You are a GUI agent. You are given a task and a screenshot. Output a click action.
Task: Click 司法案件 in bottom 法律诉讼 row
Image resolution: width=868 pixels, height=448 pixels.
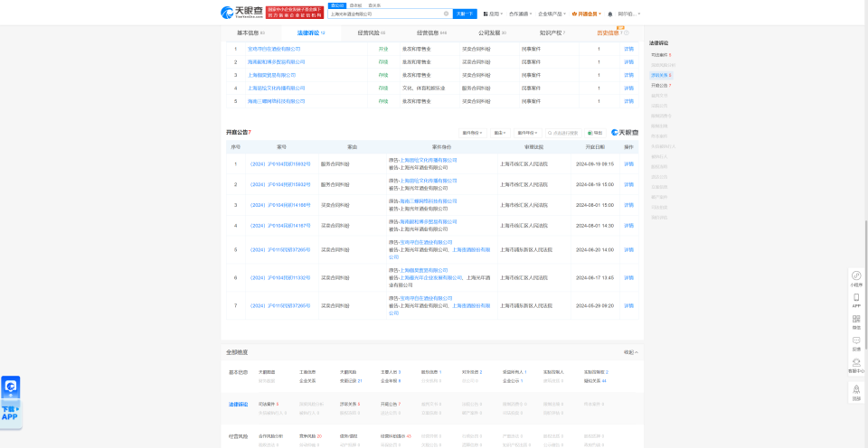[x=268, y=405]
